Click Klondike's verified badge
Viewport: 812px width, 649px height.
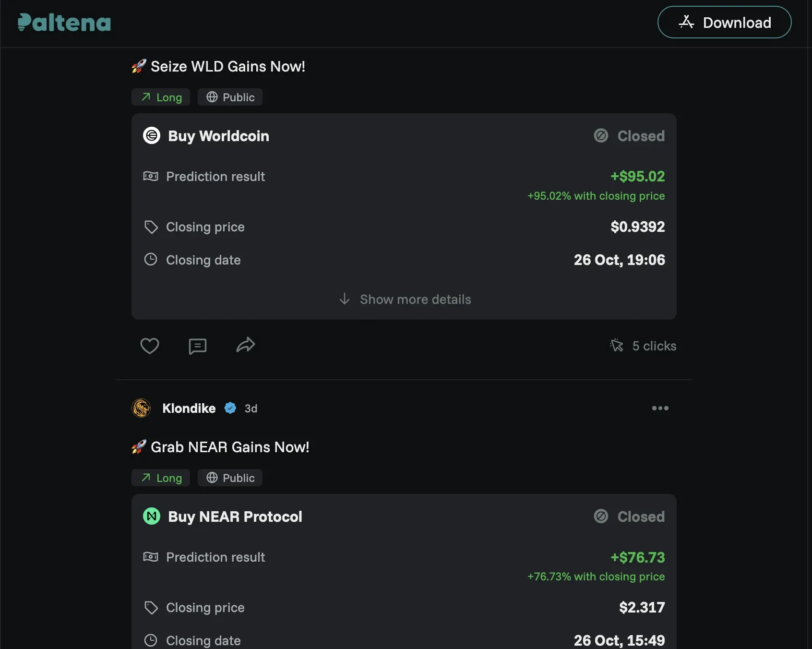click(x=230, y=408)
